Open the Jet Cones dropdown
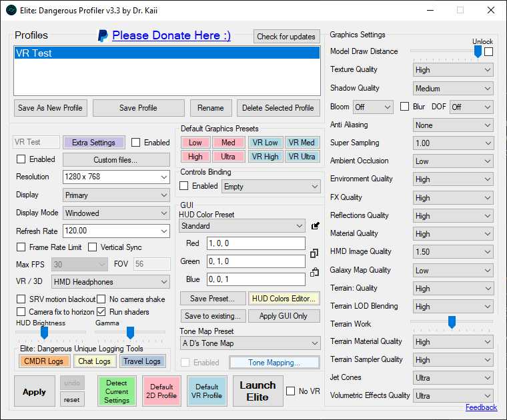Viewport: 507px width, 420px height. [x=453, y=378]
